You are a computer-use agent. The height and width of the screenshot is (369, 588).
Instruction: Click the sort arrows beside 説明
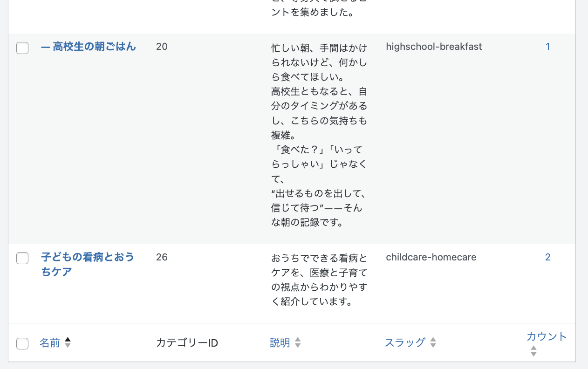coord(298,343)
